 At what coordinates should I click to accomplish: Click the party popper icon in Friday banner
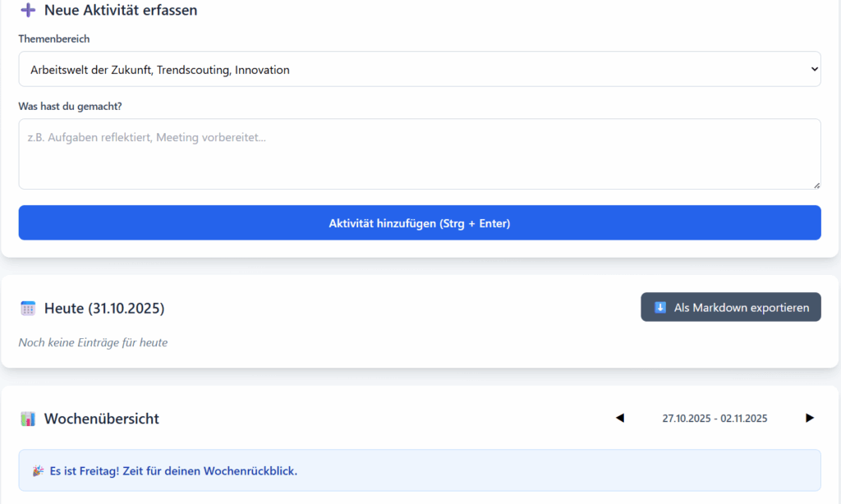coord(38,471)
